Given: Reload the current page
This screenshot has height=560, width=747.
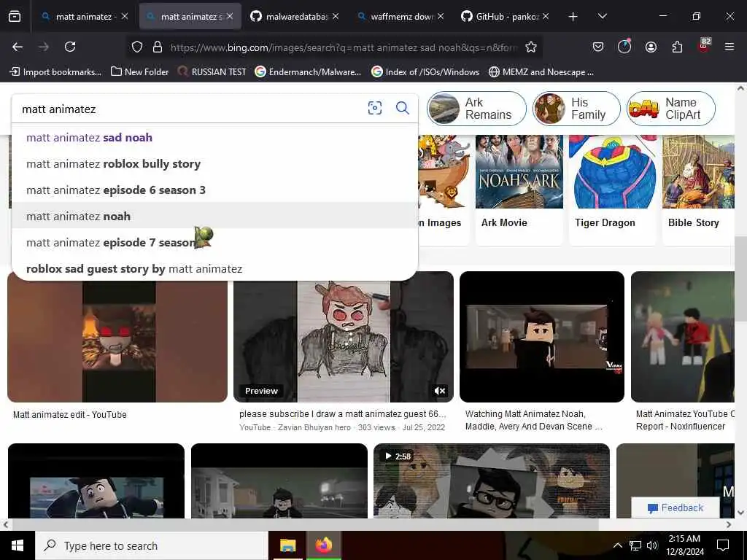Looking at the screenshot, I should (x=70, y=47).
